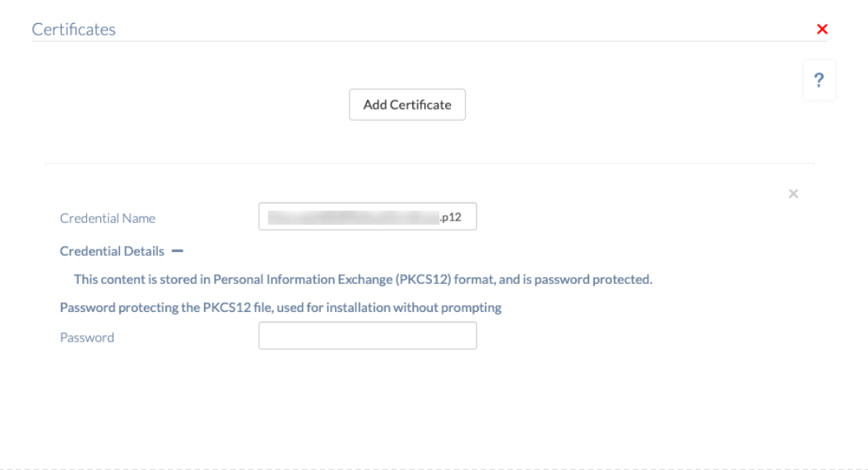
Task: Dismiss the certificate entry using its gray cross
Action: [793, 193]
